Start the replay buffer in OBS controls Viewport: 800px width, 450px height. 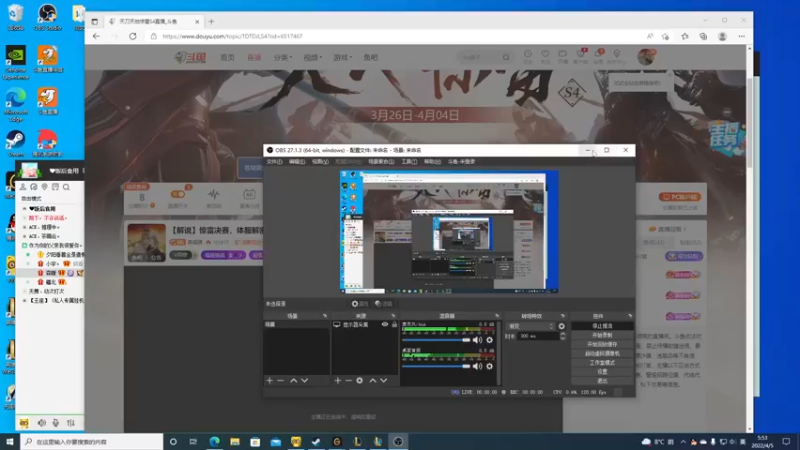[602, 344]
